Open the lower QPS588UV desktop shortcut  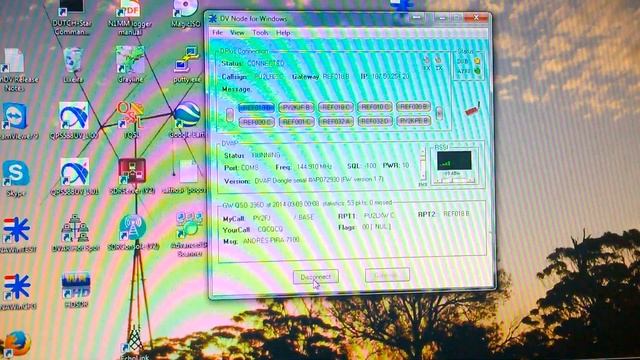pos(74,177)
